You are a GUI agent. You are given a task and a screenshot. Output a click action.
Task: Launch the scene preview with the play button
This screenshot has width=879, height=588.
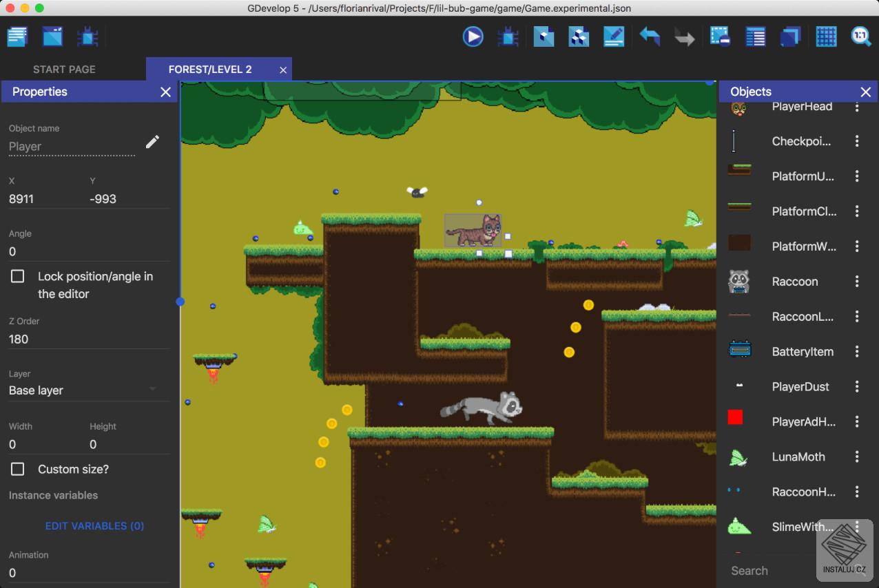[473, 36]
